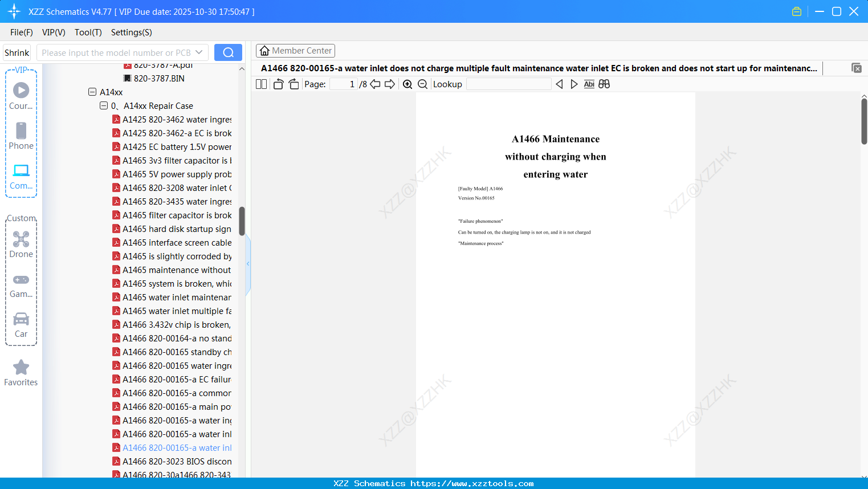Open A1466 820-00164-a no standby case

(x=172, y=339)
